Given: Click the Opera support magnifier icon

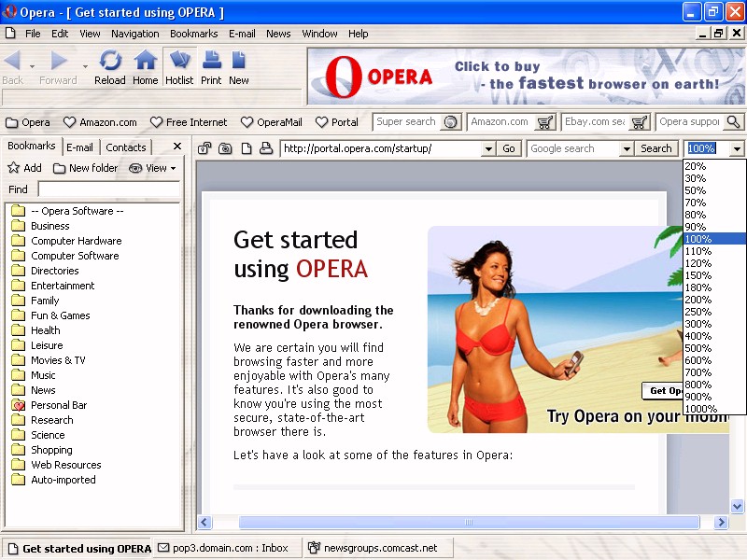Looking at the screenshot, I should pos(734,122).
